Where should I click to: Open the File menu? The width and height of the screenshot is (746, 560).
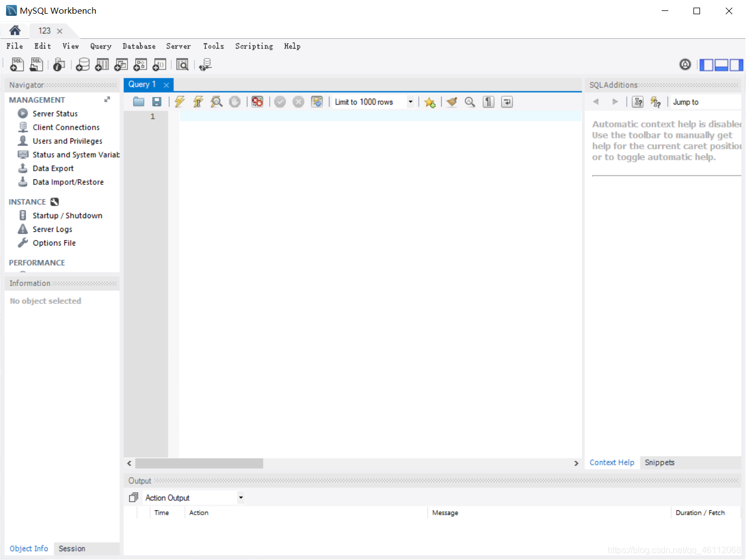pyautogui.click(x=15, y=46)
